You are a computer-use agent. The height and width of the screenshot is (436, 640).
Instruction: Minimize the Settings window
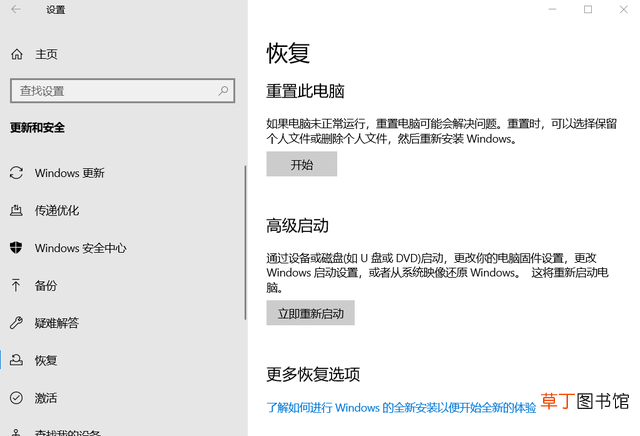point(552,9)
